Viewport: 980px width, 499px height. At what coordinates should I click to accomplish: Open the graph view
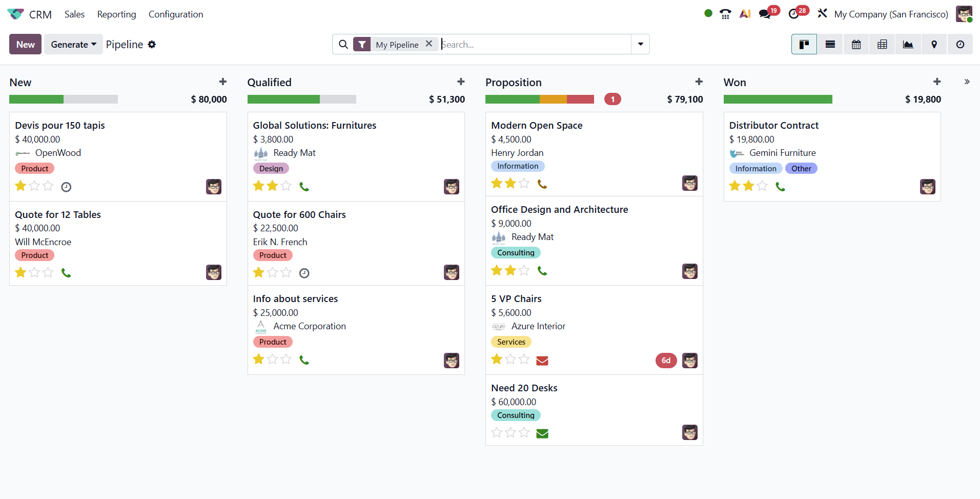coord(908,44)
